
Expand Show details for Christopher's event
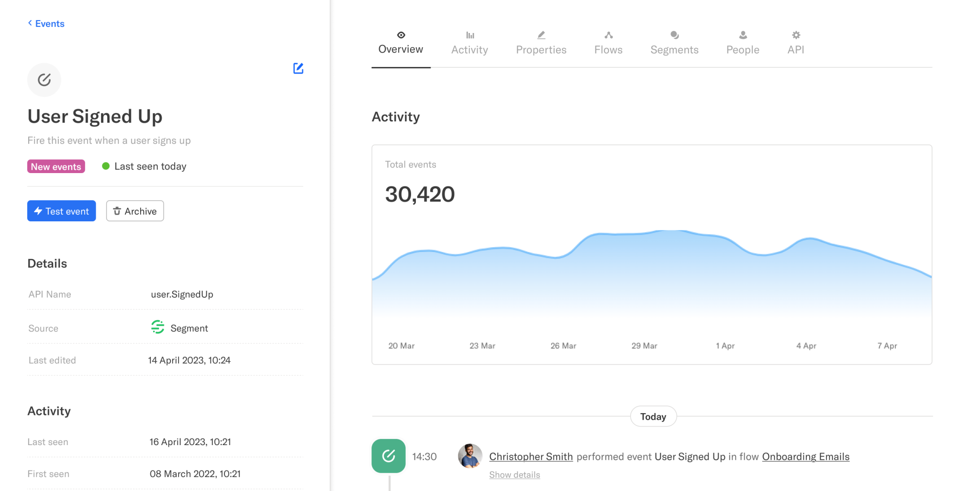[514, 475]
